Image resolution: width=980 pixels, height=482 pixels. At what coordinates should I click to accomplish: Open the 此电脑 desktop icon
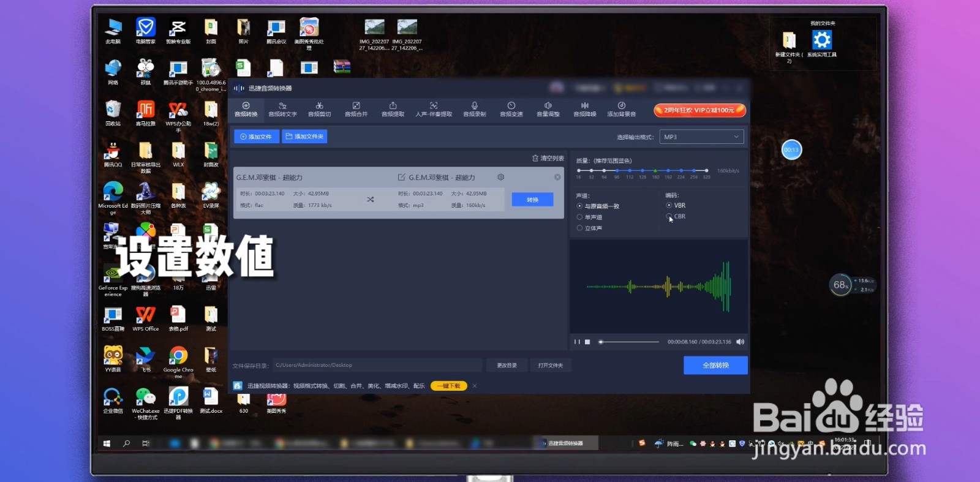[113, 31]
